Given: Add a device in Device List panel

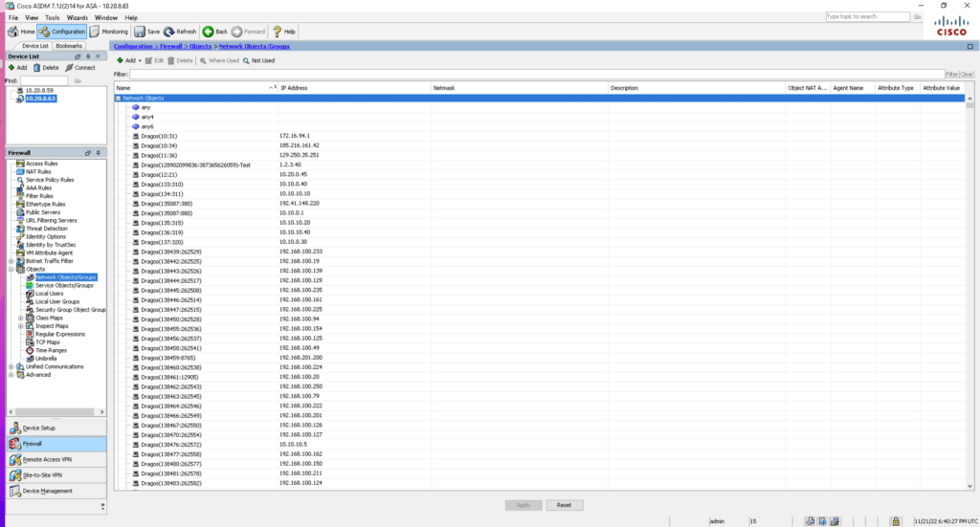Looking at the screenshot, I should click(x=17, y=68).
